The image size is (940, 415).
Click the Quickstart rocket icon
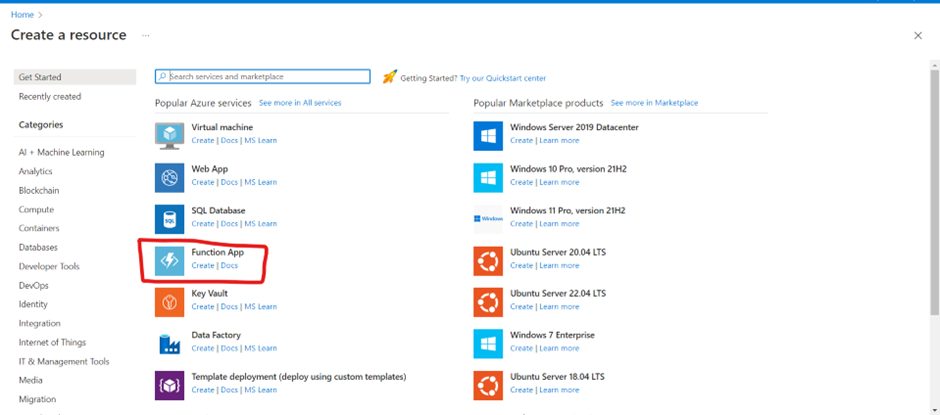(390, 77)
